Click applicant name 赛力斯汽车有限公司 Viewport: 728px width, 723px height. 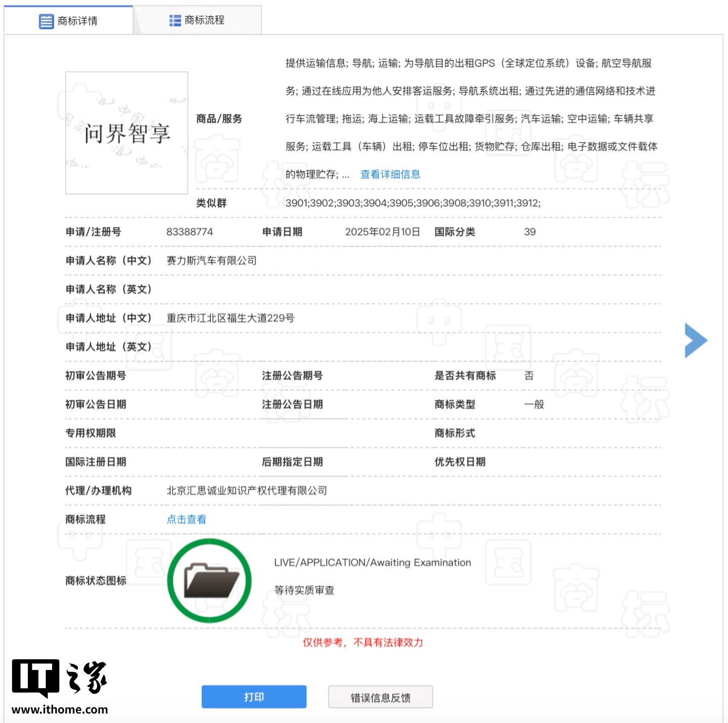pyautogui.click(x=211, y=260)
